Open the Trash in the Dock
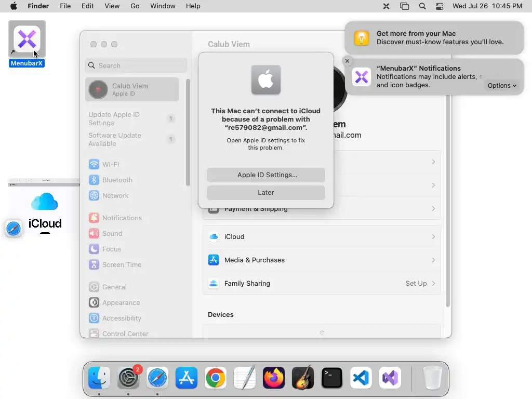Image resolution: width=532 pixels, height=399 pixels. tap(432, 378)
